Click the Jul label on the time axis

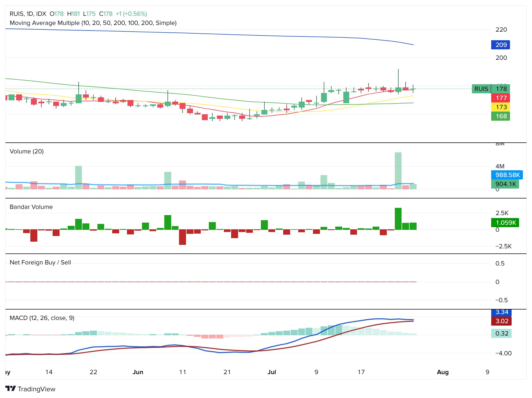272,372
